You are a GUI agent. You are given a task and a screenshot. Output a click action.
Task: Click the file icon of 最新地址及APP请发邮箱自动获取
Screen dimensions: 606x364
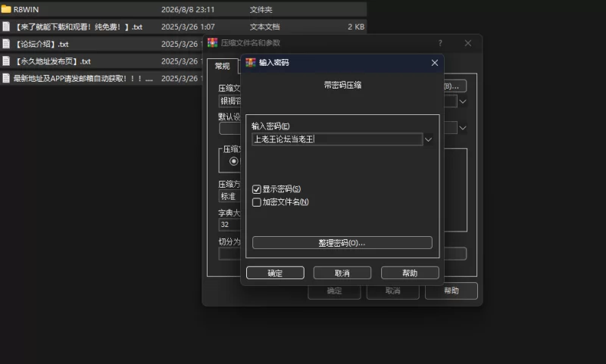click(6, 78)
